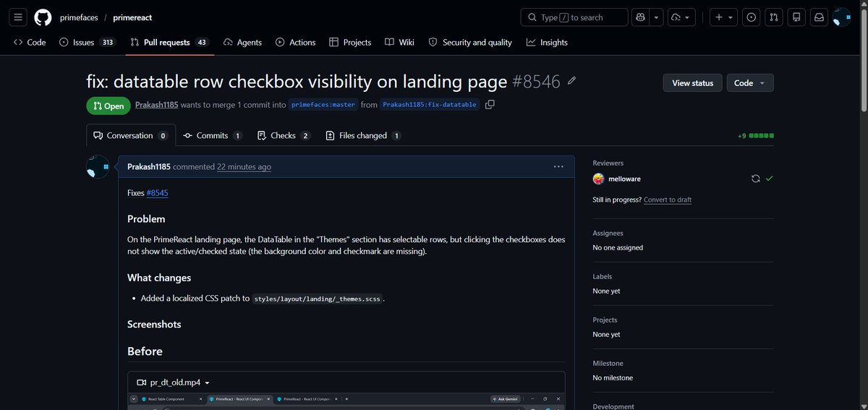
Task: Open the primefaces:master base branch link
Action: pos(323,105)
